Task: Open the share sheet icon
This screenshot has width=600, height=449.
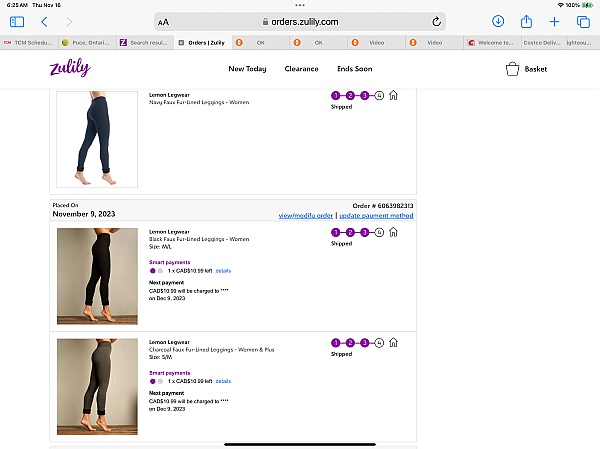Action: [x=526, y=21]
